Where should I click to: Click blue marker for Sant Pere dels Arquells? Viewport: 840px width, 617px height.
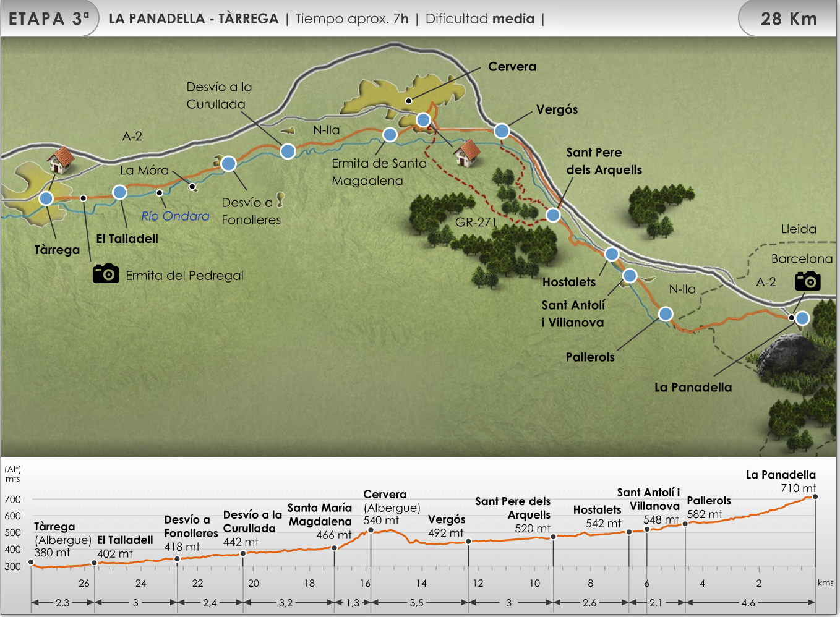click(553, 215)
